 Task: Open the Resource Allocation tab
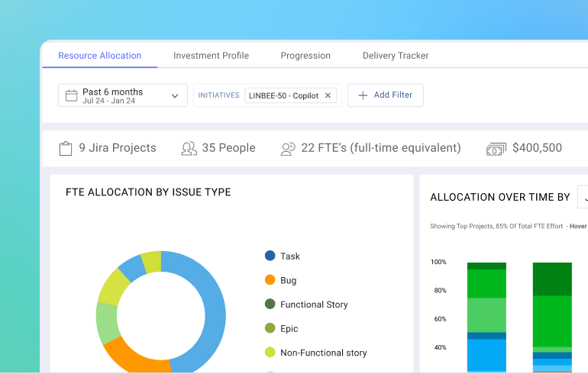pos(100,56)
